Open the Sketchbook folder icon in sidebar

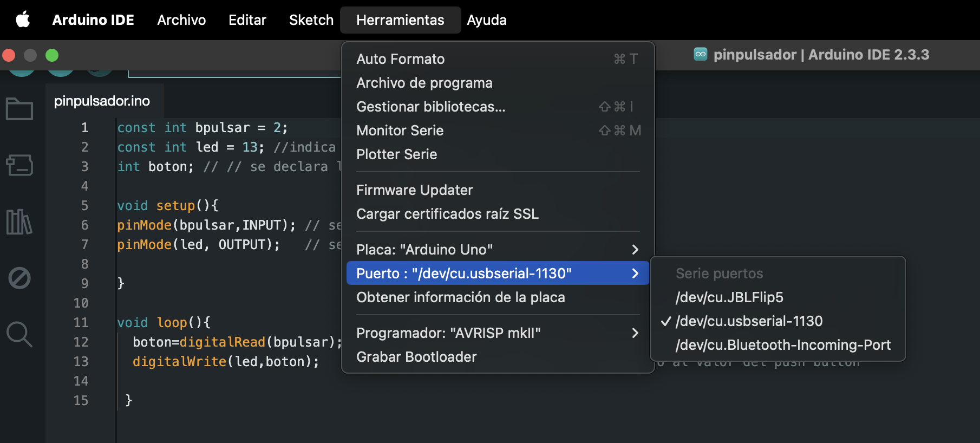(19, 109)
